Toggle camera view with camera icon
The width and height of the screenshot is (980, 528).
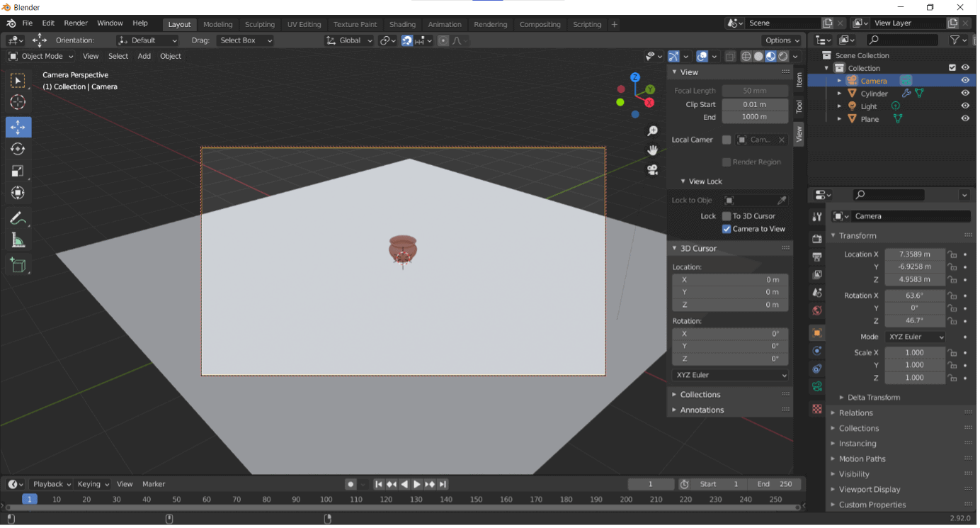click(652, 170)
